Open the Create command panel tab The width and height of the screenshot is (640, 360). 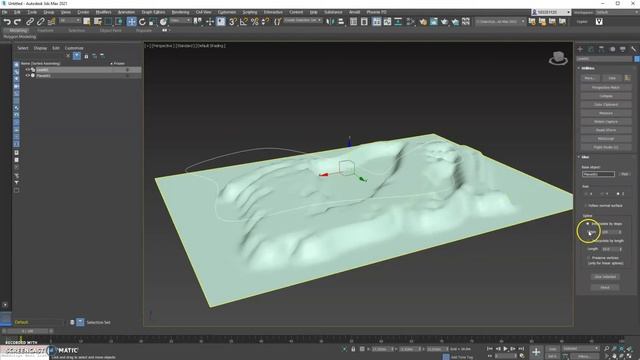pyautogui.click(x=580, y=49)
